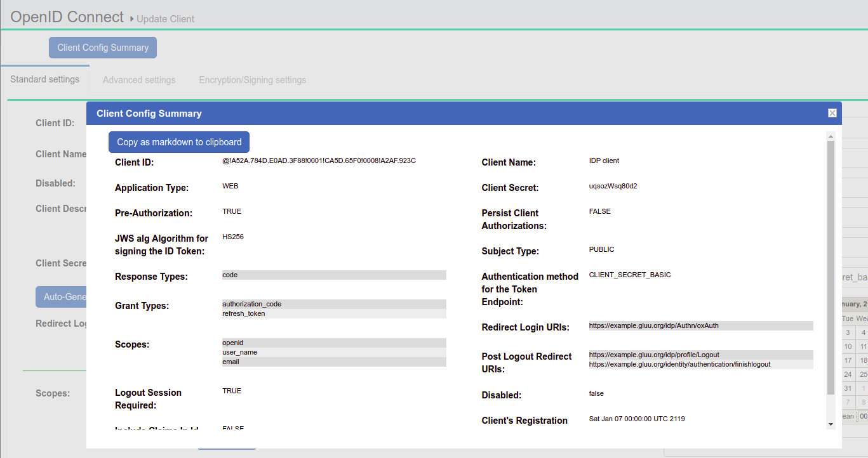Select the email scope row

334,362
